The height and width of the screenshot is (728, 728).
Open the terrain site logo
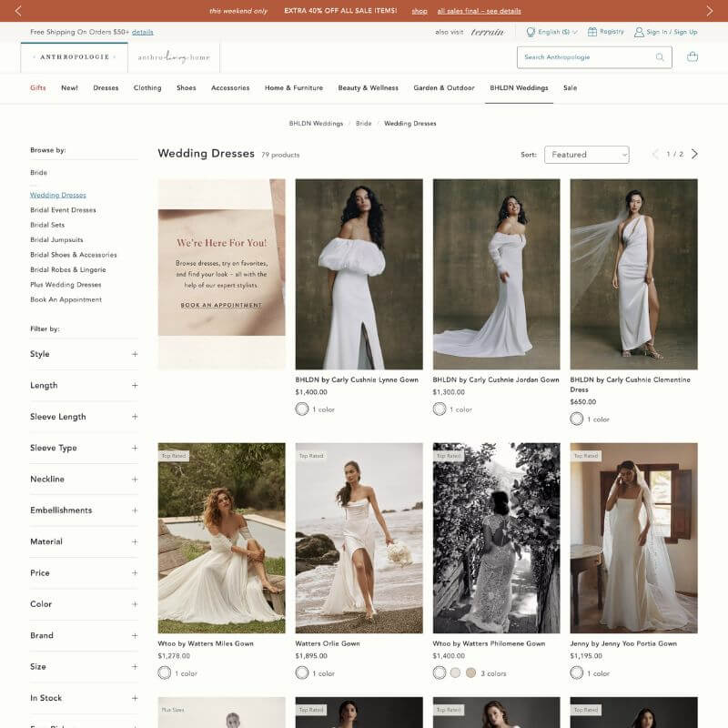click(x=487, y=32)
